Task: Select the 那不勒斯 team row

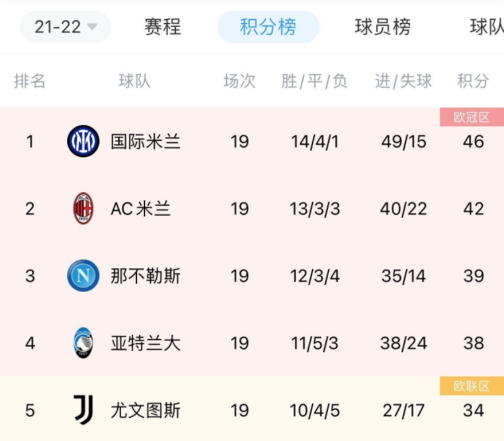Action: coord(252,276)
